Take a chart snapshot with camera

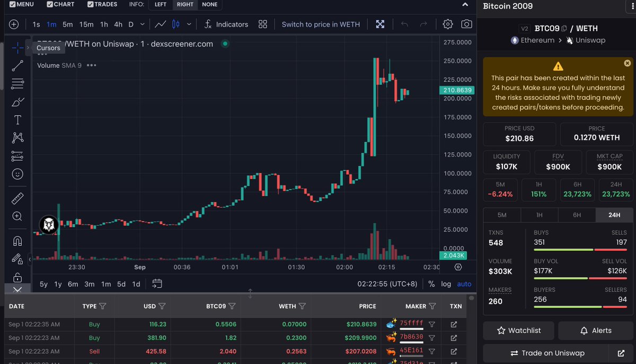coord(466,24)
